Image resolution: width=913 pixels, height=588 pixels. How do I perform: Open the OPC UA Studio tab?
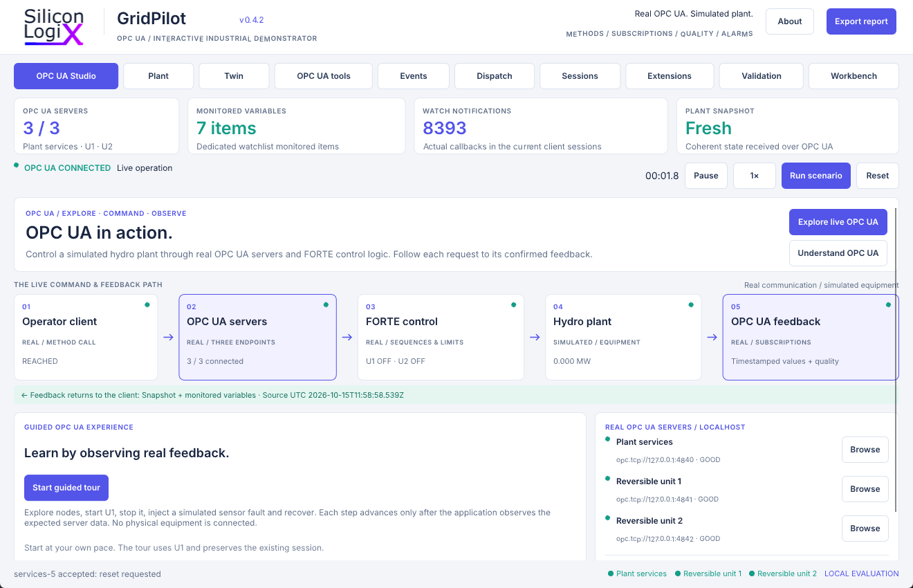(x=66, y=76)
